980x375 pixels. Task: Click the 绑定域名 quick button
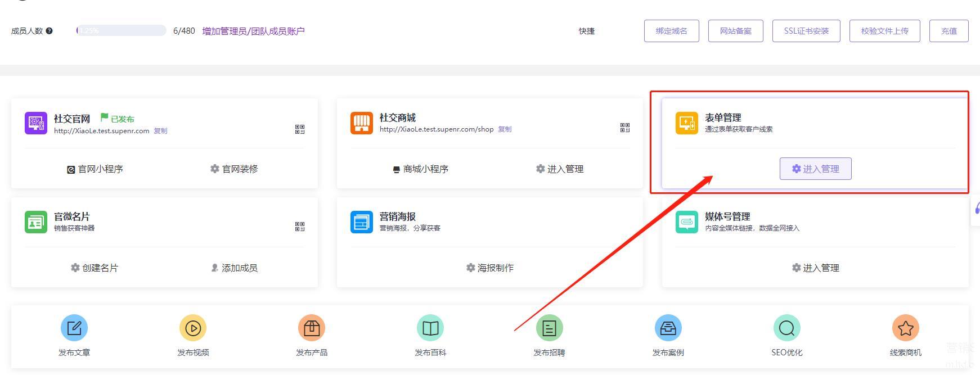[671, 31]
